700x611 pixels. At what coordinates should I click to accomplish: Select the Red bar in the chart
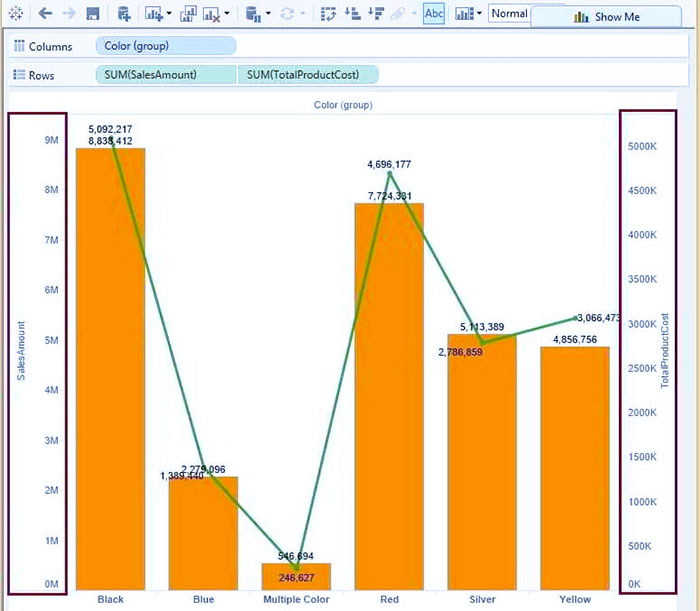(x=389, y=396)
